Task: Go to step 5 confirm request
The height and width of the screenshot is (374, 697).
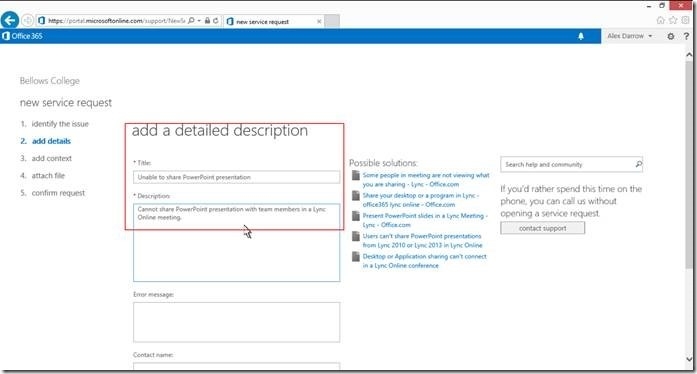Action: coord(52,193)
